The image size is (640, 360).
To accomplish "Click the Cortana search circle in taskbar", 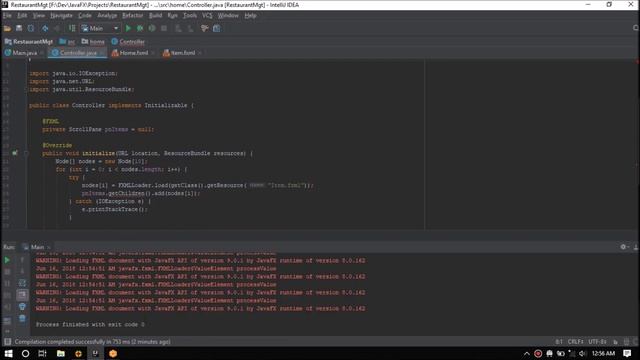I will tap(25, 353).
